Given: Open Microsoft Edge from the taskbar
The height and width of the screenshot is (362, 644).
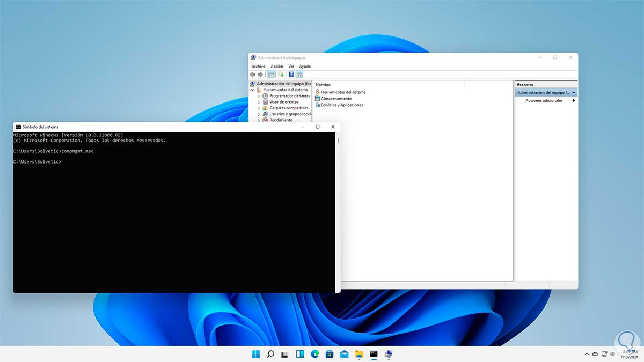Looking at the screenshot, I should 315,354.
